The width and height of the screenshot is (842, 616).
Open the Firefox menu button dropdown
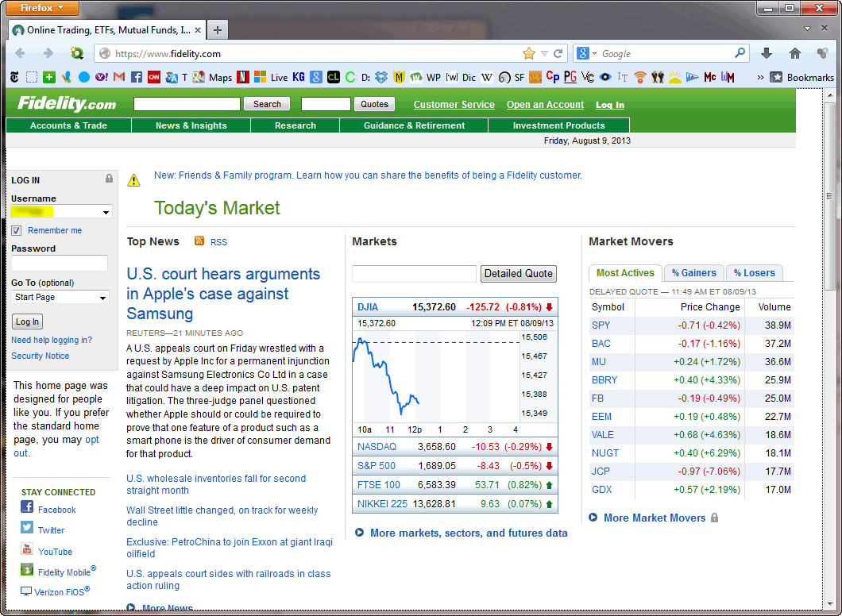(x=41, y=7)
